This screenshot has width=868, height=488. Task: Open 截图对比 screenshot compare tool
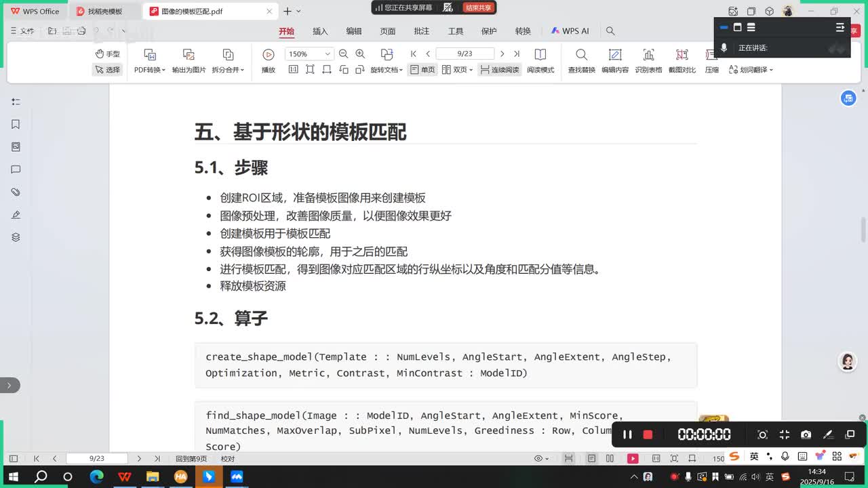pos(682,60)
